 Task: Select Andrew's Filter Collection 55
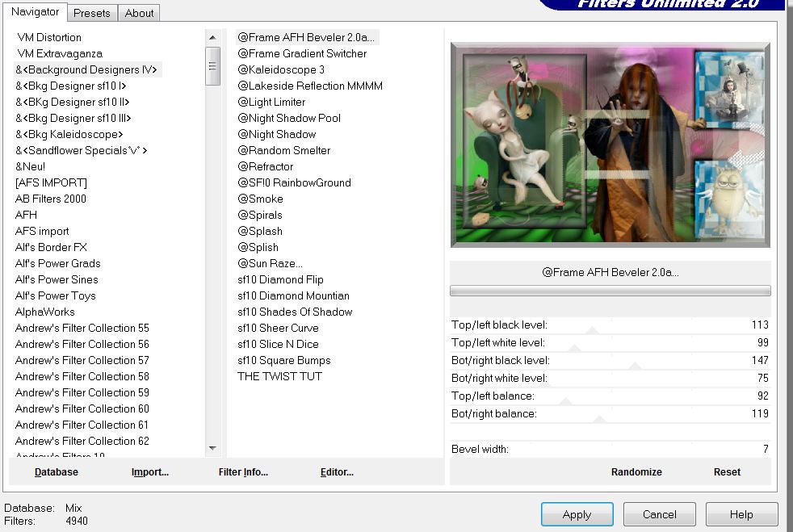tap(82, 329)
